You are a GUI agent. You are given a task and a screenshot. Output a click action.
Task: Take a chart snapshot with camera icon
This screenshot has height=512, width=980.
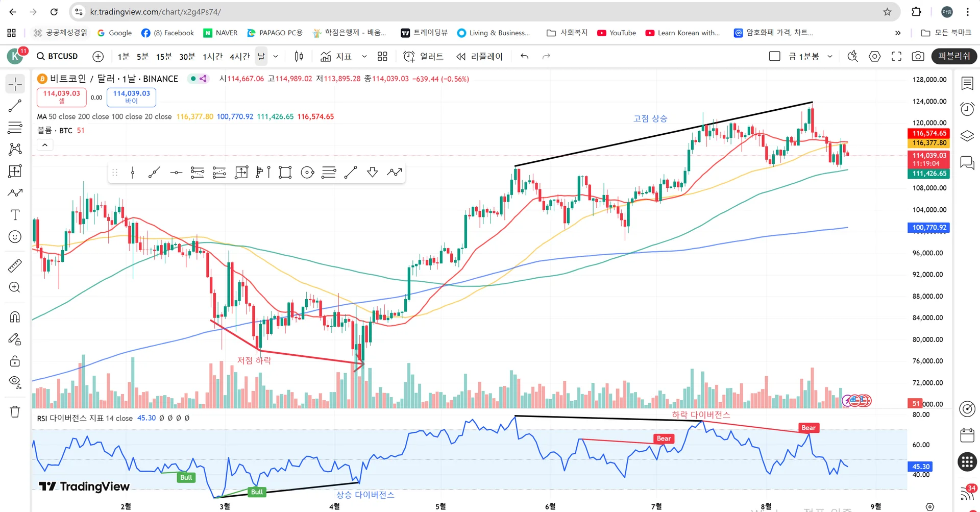[918, 56]
